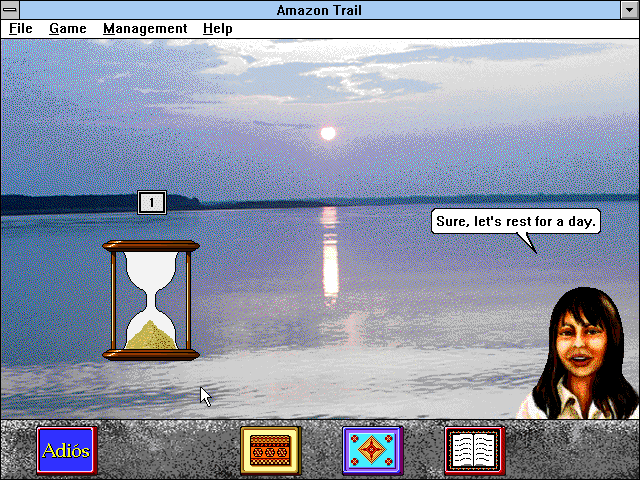
Task: Click the hourglass rest timer
Action: pos(151,300)
